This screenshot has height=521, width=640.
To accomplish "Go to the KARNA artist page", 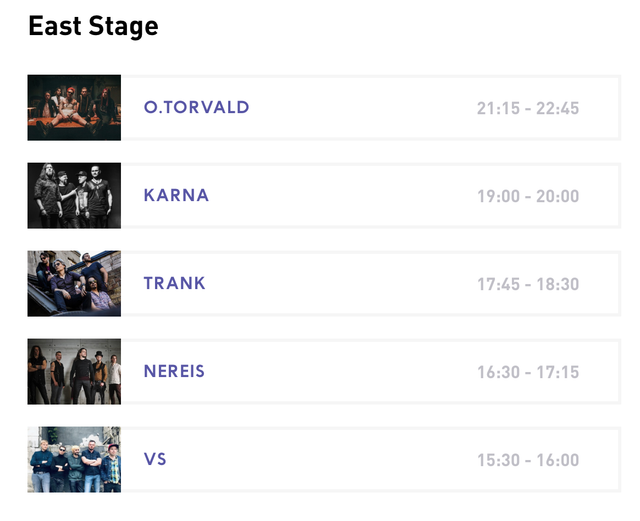I will click(176, 196).
